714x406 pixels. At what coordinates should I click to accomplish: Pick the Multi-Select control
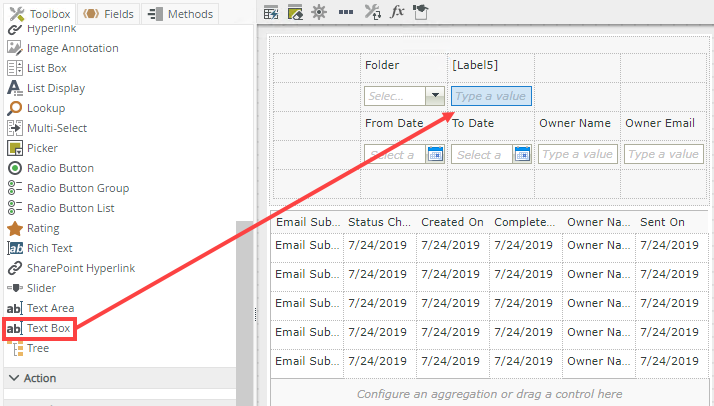47,128
